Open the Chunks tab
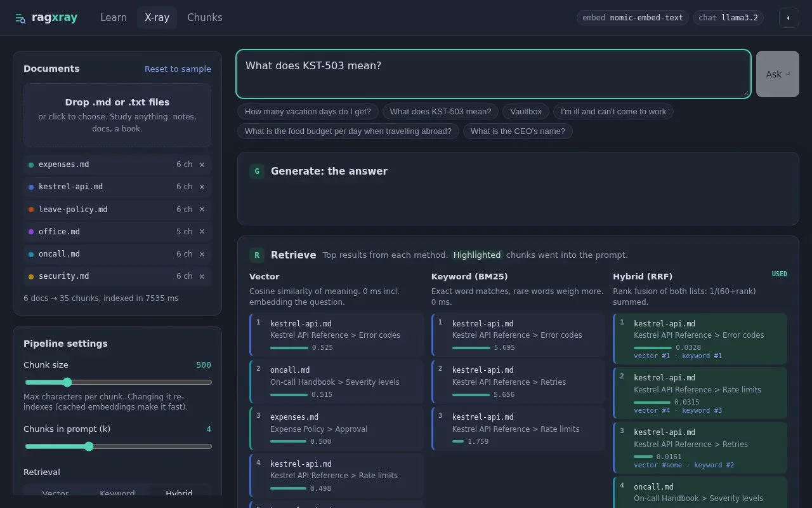Screen dimensions: 812x508 click(x=205, y=18)
